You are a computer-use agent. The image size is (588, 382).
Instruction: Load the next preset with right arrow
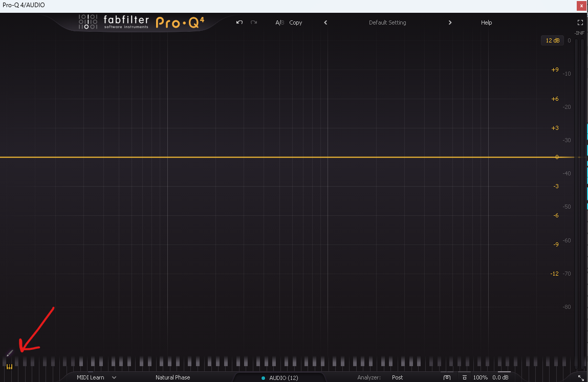click(x=450, y=23)
